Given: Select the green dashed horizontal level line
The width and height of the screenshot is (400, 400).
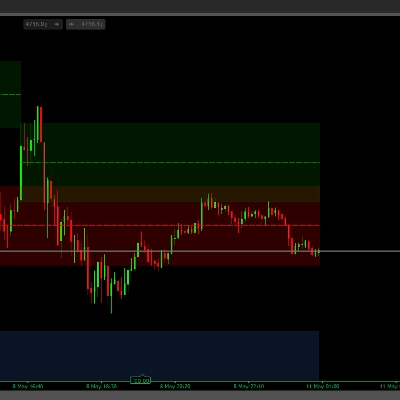Looking at the screenshot, I should coord(170,163).
